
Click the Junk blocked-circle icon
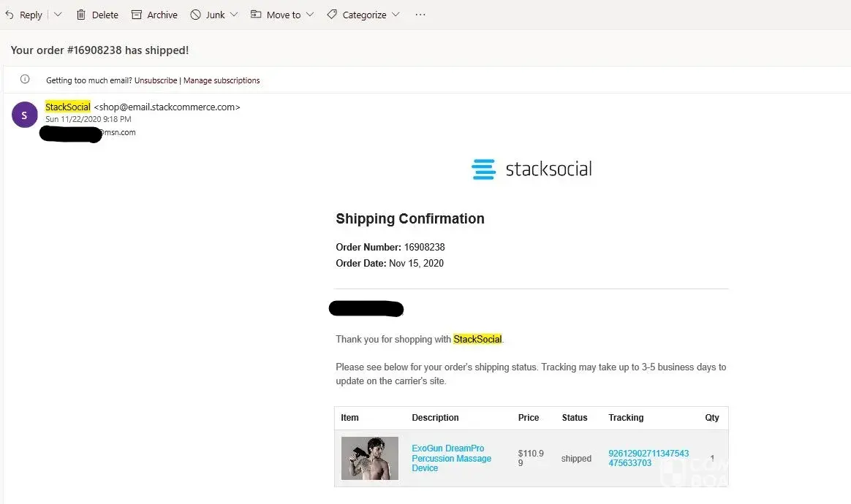(x=195, y=15)
